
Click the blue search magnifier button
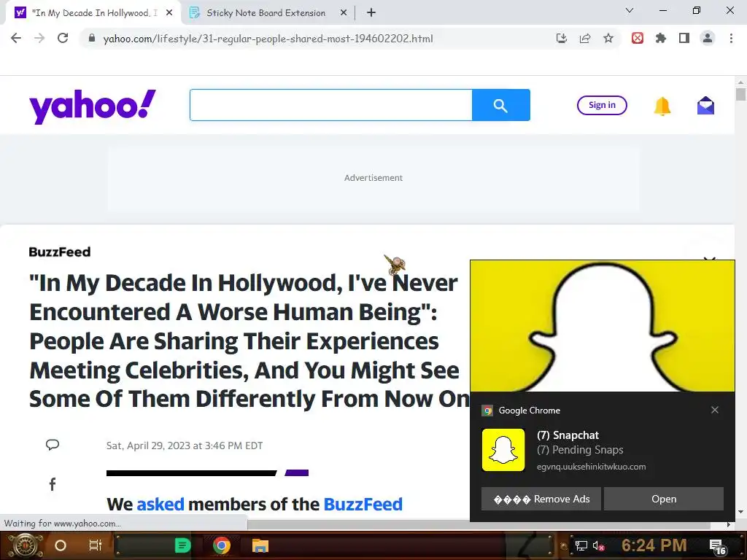coord(500,105)
